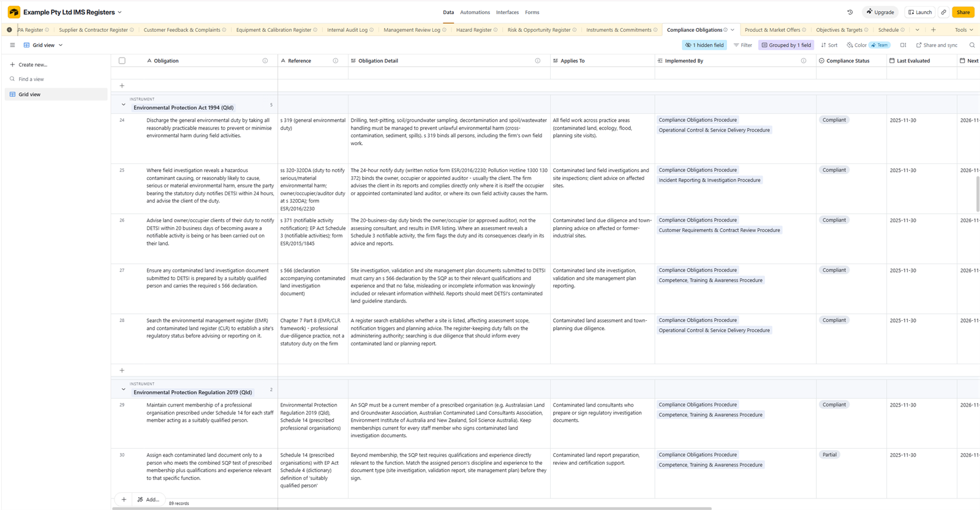Show the 1 hidden field

[x=704, y=45]
